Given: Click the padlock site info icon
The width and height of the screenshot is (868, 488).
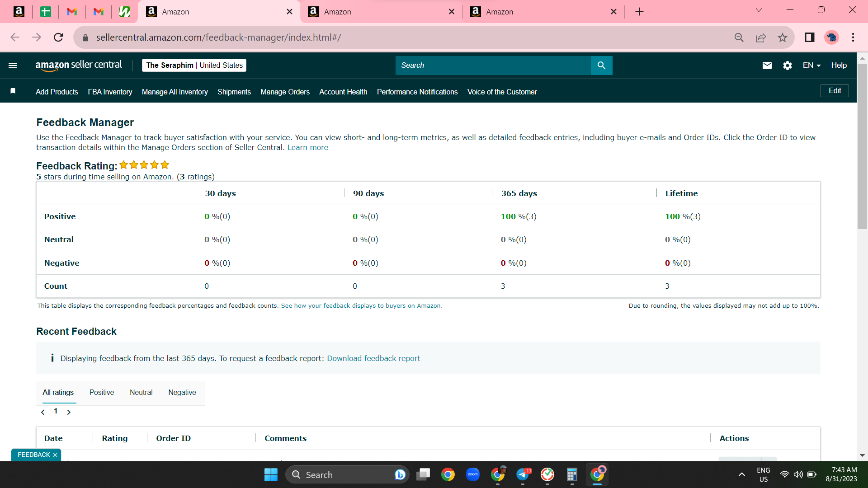Looking at the screenshot, I should point(85,38).
